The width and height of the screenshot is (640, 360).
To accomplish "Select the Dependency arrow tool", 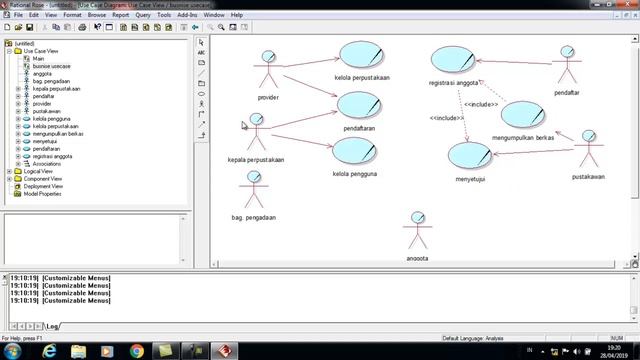I will click(x=201, y=124).
